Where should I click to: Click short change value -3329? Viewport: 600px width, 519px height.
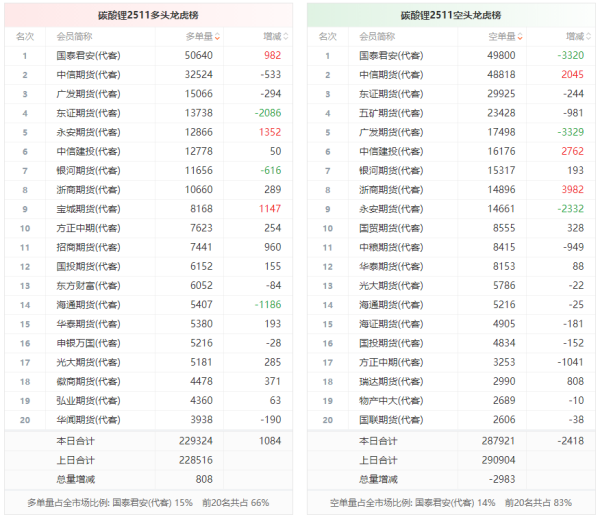point(571,132)
